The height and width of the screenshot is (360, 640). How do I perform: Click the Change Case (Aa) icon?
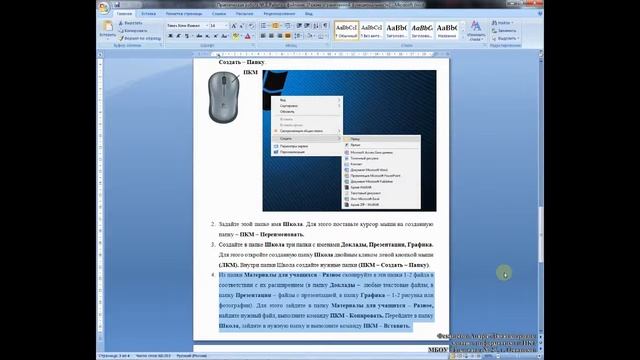pos(224,36)
